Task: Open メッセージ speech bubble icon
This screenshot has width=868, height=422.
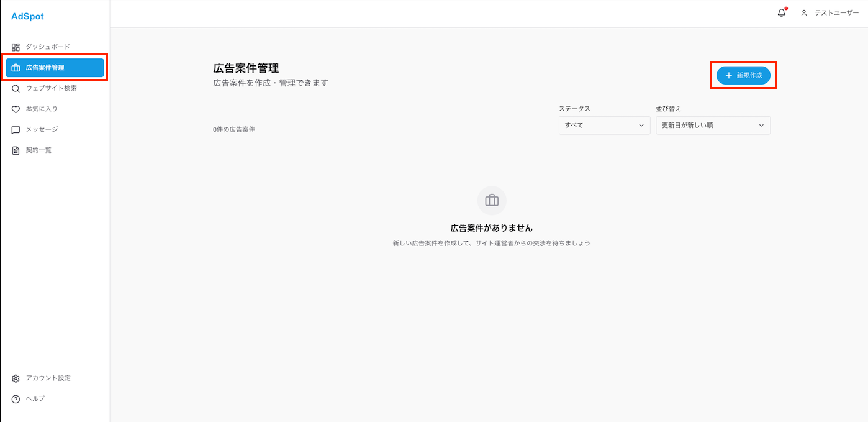Action: 16,130
